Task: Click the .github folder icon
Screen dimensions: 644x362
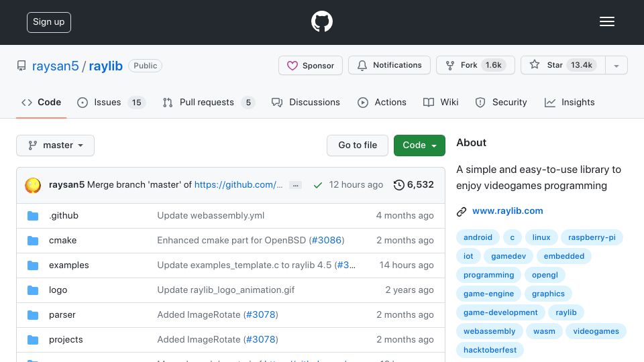Action: tap(33, 216)
